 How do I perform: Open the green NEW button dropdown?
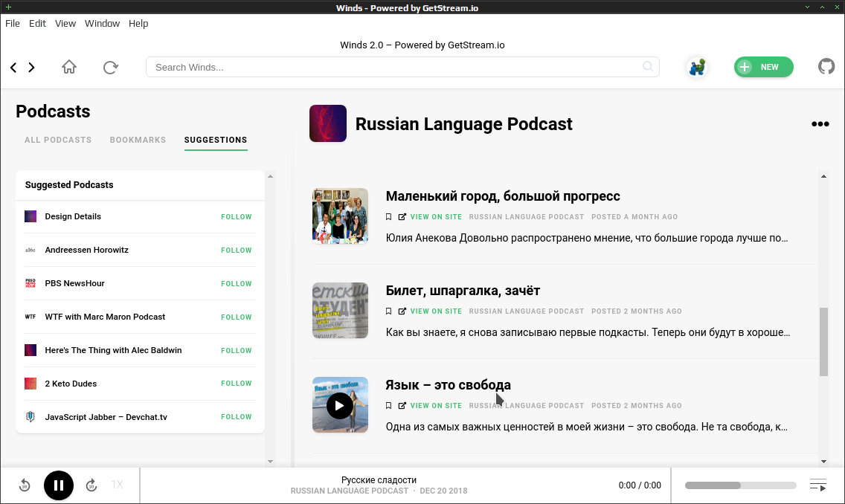(x=763, y=67)
